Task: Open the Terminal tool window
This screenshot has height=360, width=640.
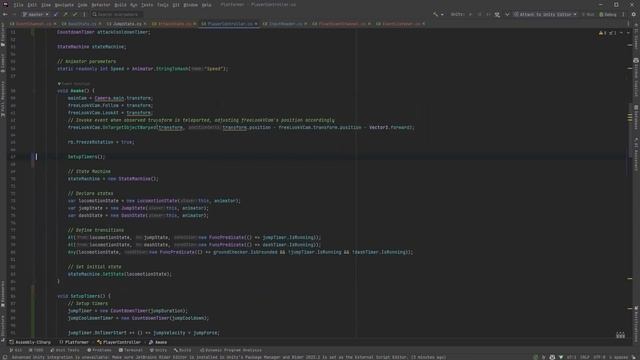Action: click(131, 350)
